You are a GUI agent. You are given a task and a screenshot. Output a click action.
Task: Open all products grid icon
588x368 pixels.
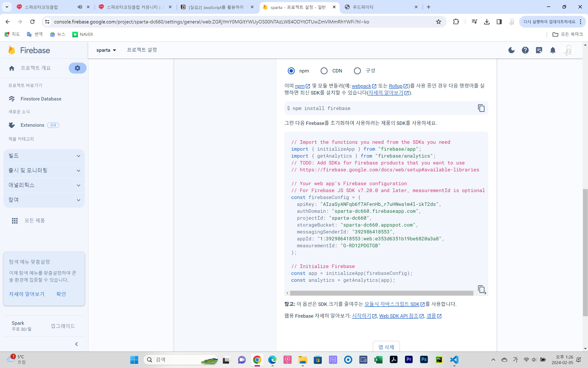point(15,221)
